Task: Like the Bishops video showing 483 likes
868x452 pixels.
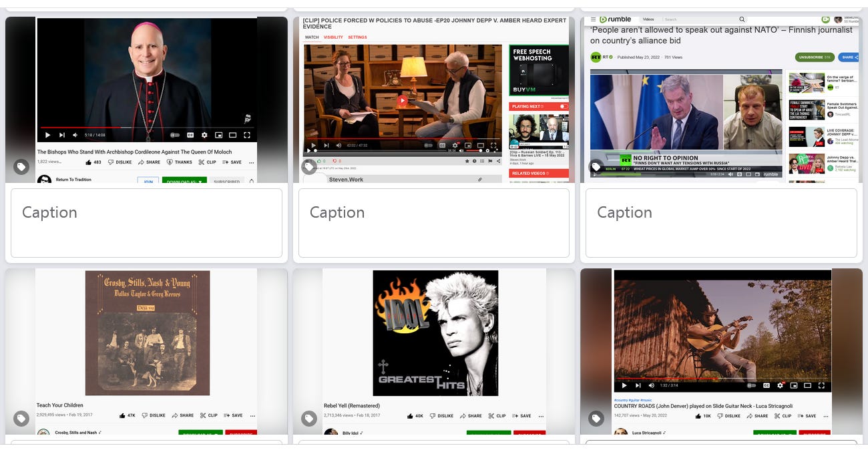Action: (93, 162)
